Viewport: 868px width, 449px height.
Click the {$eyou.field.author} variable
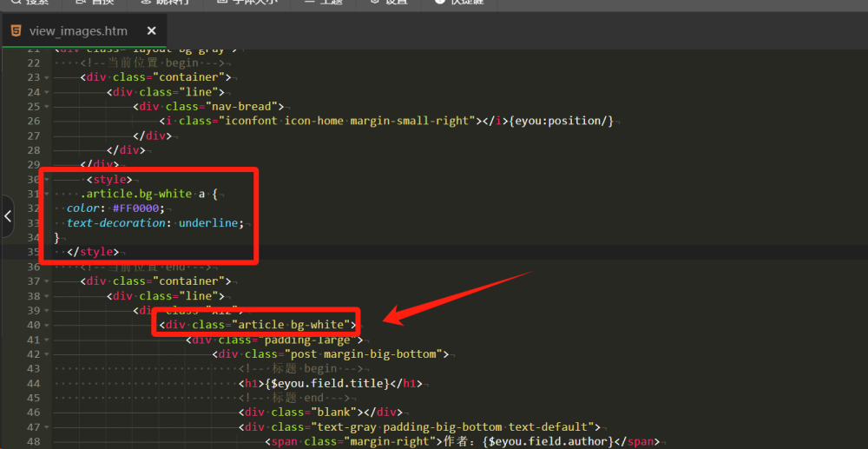(x=546, y=441)
